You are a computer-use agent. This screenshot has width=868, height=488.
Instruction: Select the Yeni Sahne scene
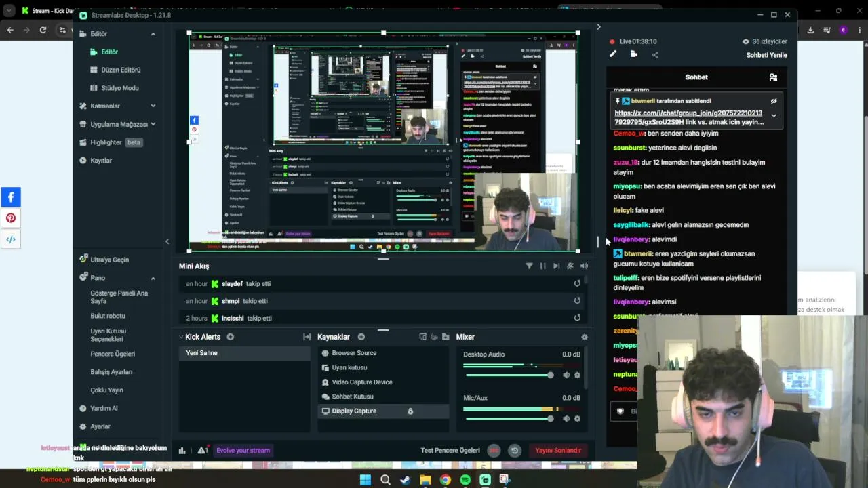[x=244, y=353]
